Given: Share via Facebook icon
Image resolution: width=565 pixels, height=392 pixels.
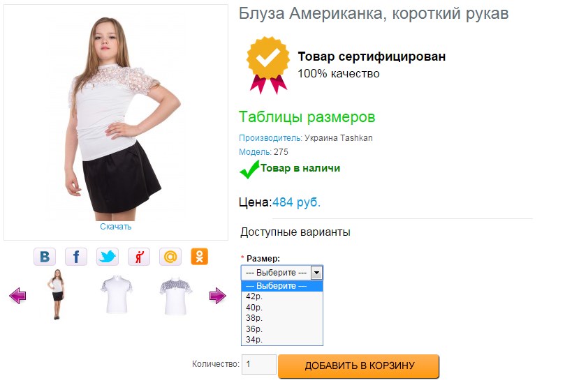Looking at the screenshot, I should point(76,257).
